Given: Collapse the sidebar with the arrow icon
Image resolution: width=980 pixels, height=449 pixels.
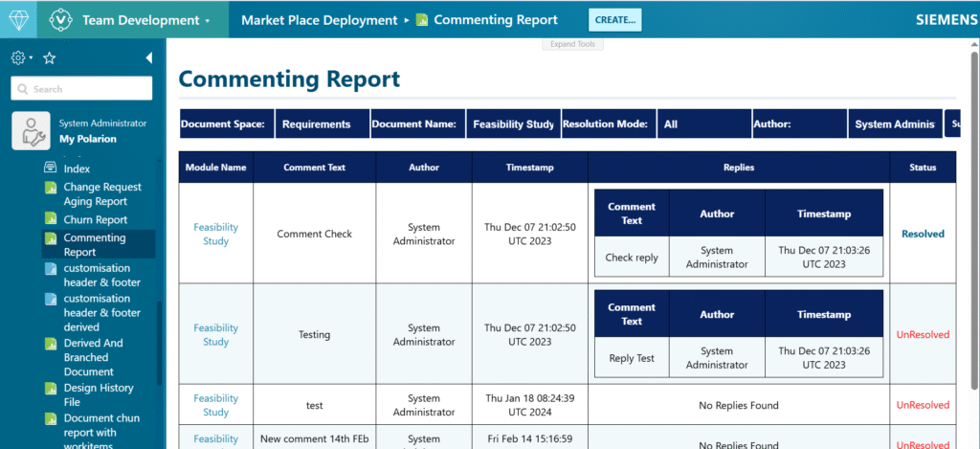Looking at the screenshot, I should 148,58.
